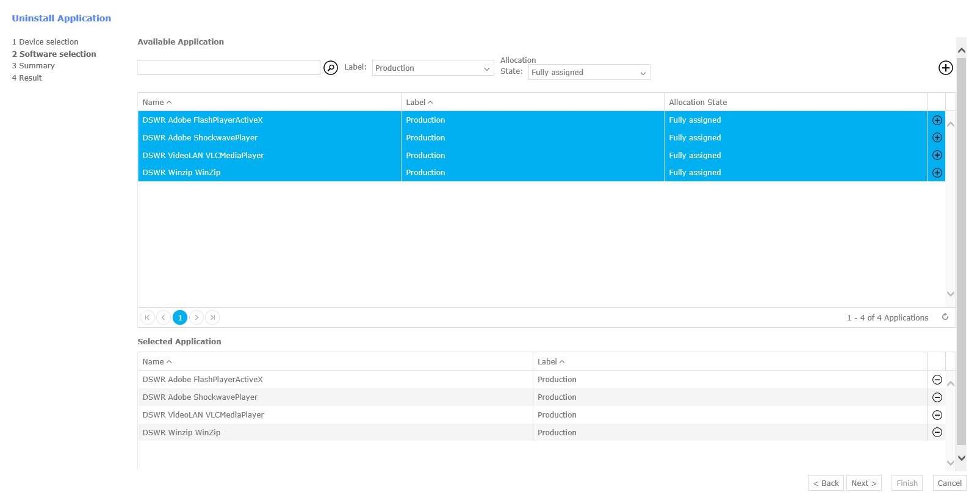Click the search magnifier icon
Image resolution: width=980 pixels, height=503 pixels.
pos(330,68)
